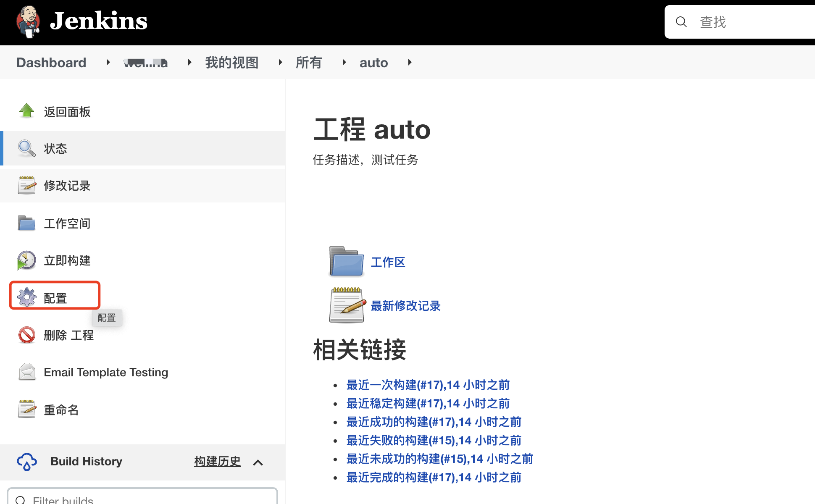Image resolution: width=815 pixels, height=504 pixels.
Task: Click the magnifier 状态 icon in sidebar
Action: click(x=26, y=148)
